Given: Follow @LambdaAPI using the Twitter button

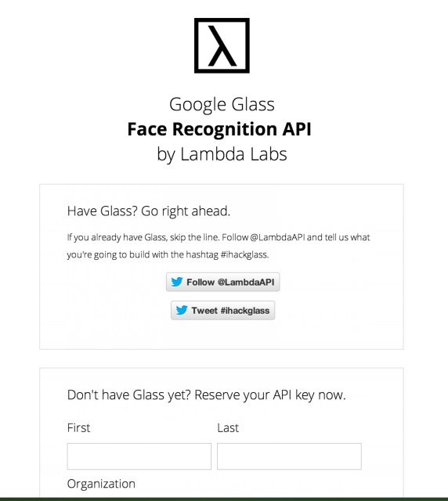Looking at the screenshot, I should point(223,282).
